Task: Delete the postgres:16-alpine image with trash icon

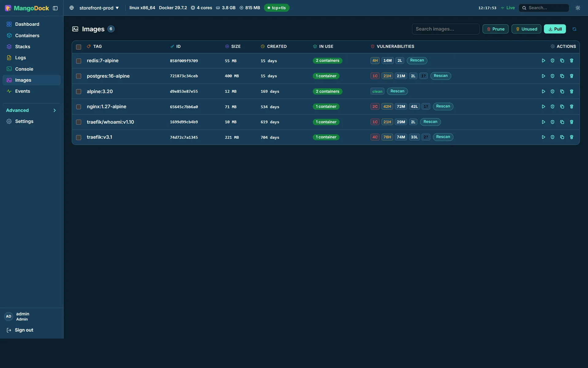Action: tap(571, 76)
